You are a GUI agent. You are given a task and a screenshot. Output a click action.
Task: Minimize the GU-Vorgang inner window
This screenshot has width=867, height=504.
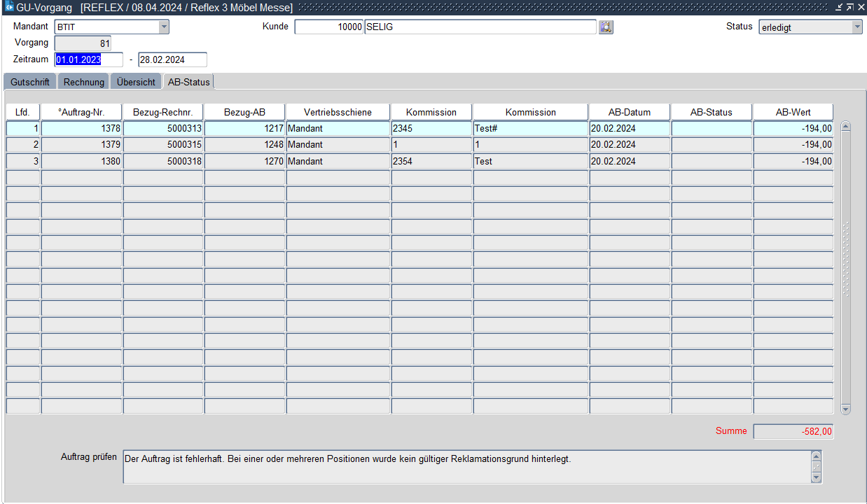[839, 7]
